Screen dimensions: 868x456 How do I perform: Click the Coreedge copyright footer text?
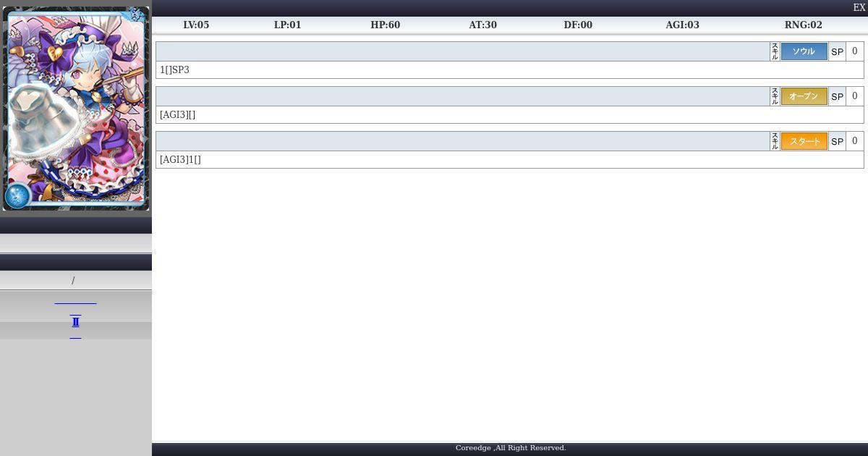511,448
